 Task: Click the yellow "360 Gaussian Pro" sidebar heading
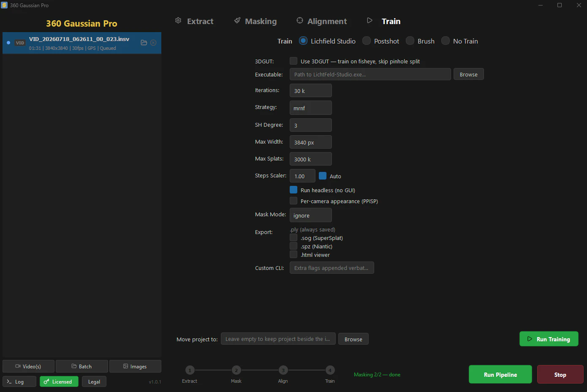[82, 23]
